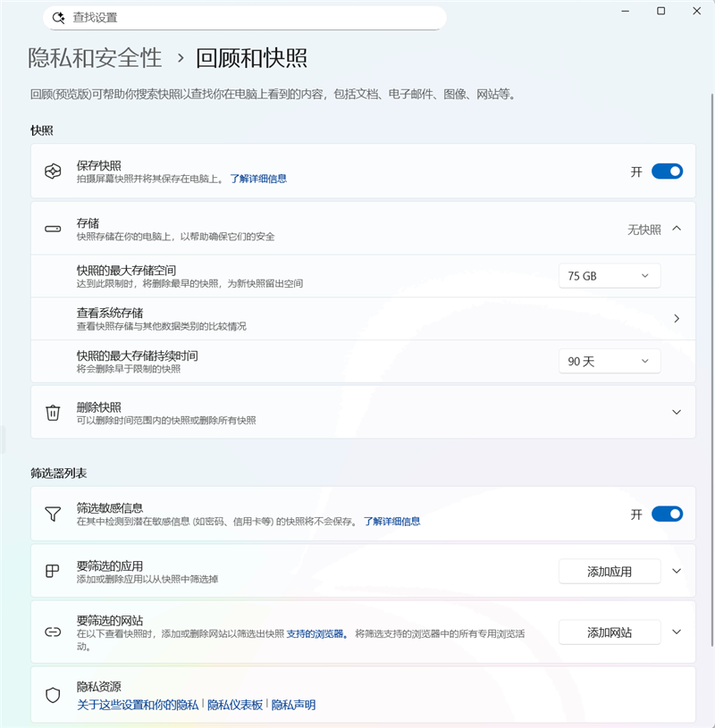Click 了解详细信息 link under 保存快照
The image size is (715, 728).
coord(258,179)
